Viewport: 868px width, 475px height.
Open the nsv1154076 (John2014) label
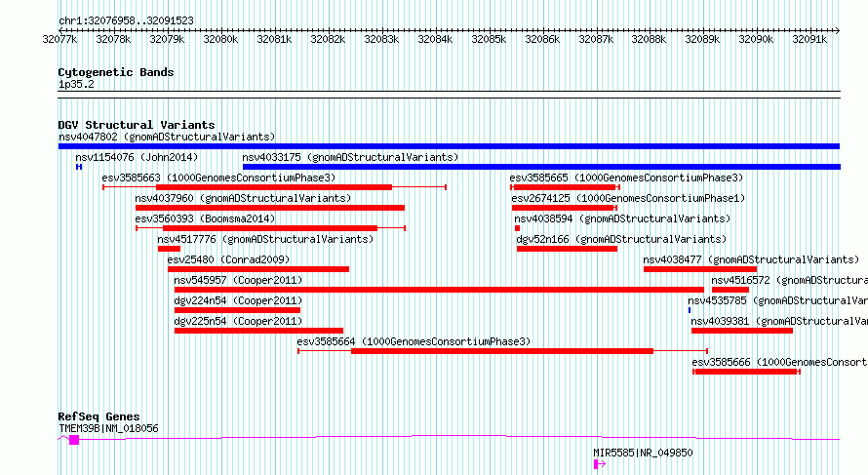pyautogui.click(x=137, y=157)
